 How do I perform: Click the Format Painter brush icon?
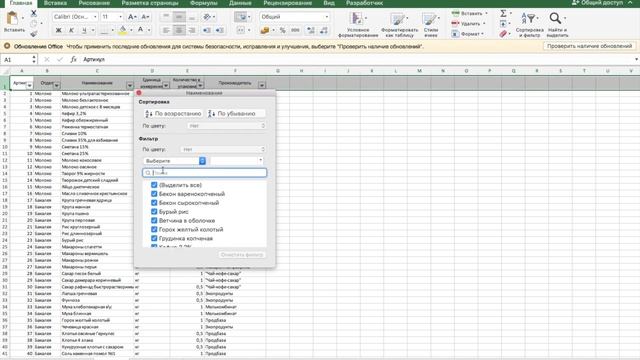pos(34,33)
